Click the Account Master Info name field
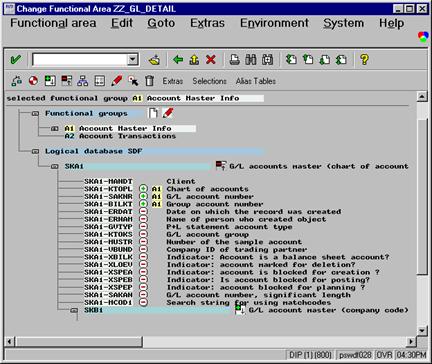Viewport: 432px width, 364px height. pos(205,98)
